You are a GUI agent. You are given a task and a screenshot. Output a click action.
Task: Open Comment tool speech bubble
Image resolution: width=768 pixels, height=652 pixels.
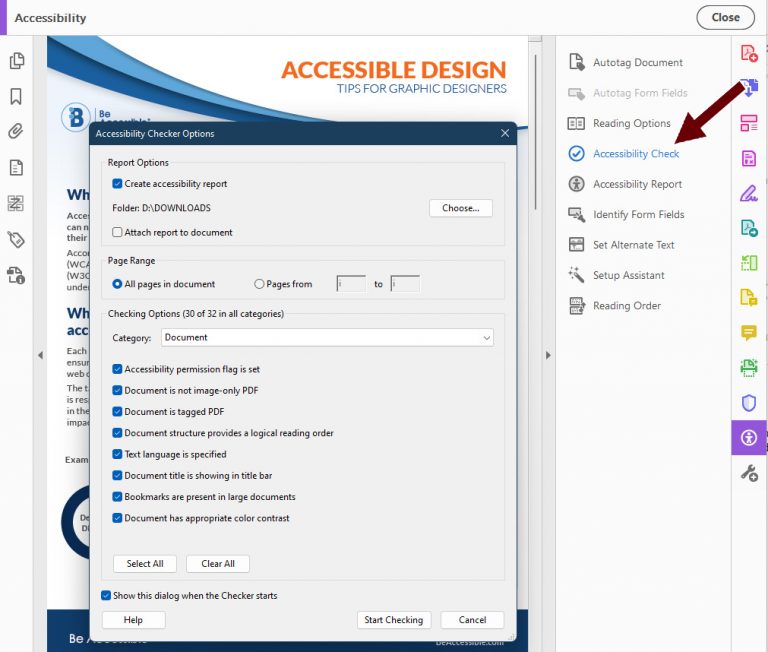pos(749,333)
